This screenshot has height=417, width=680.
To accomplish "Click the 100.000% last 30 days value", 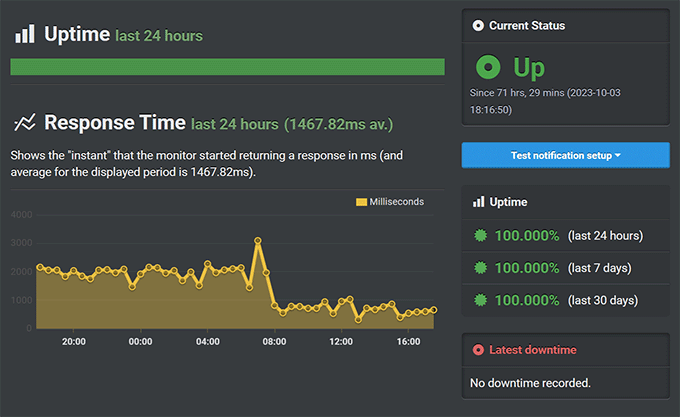I will [x=527, y=300].
